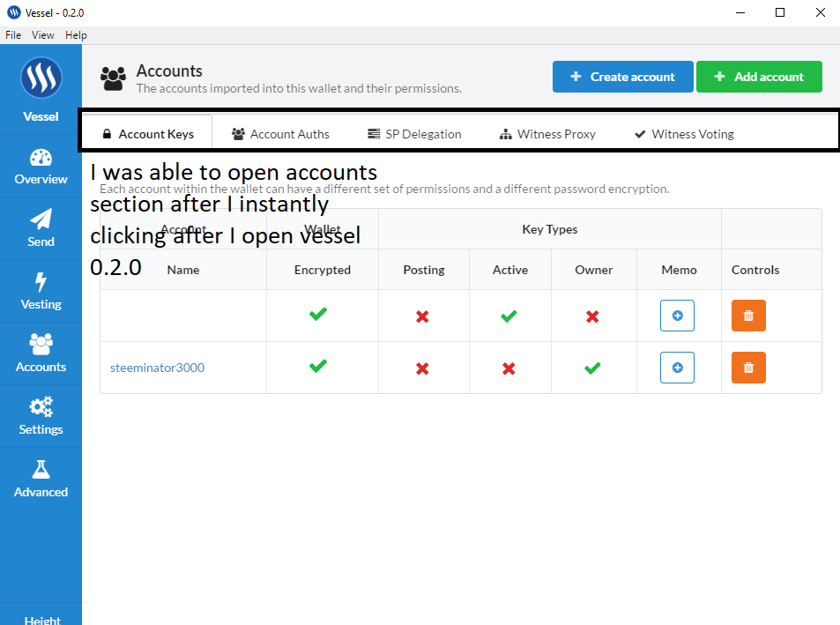Screen dimensions: 840x625
Task: Click steeminator3000 Owner green checkmark
Action: pos(592,368)
